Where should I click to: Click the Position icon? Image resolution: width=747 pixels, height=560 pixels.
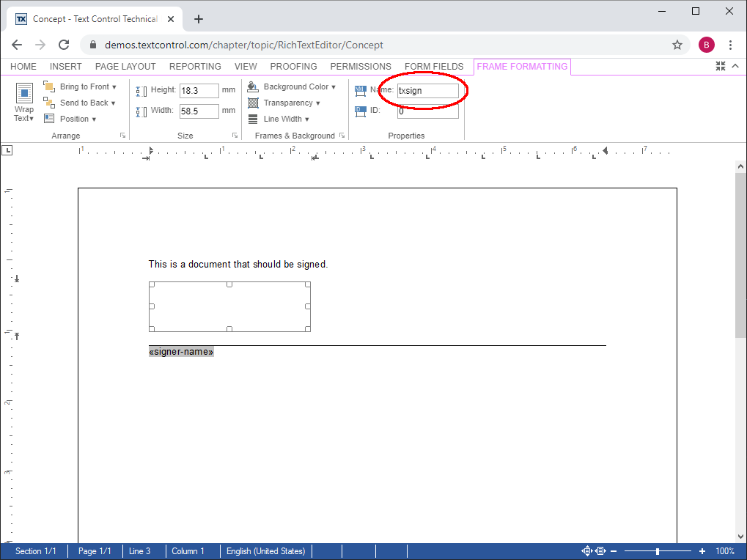(x=48, y=119)
